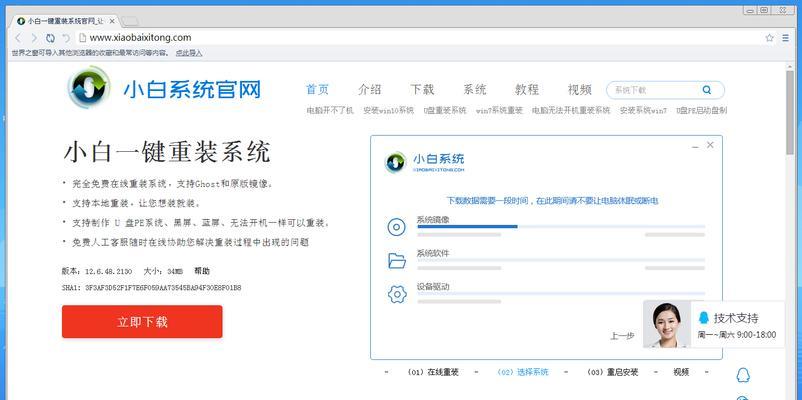Click the 小白系统官网 logo icon
The height and width of the screenshot is (400, 802).
coord(89,87)
